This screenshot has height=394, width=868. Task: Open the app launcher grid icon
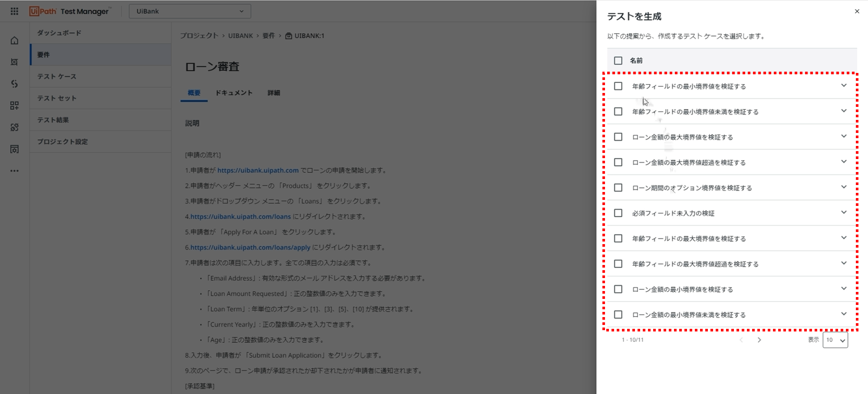click(14, 11)
